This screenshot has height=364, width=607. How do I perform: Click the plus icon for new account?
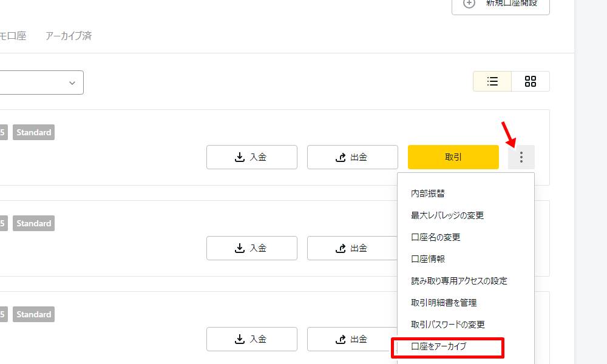[x=469, y=3]
